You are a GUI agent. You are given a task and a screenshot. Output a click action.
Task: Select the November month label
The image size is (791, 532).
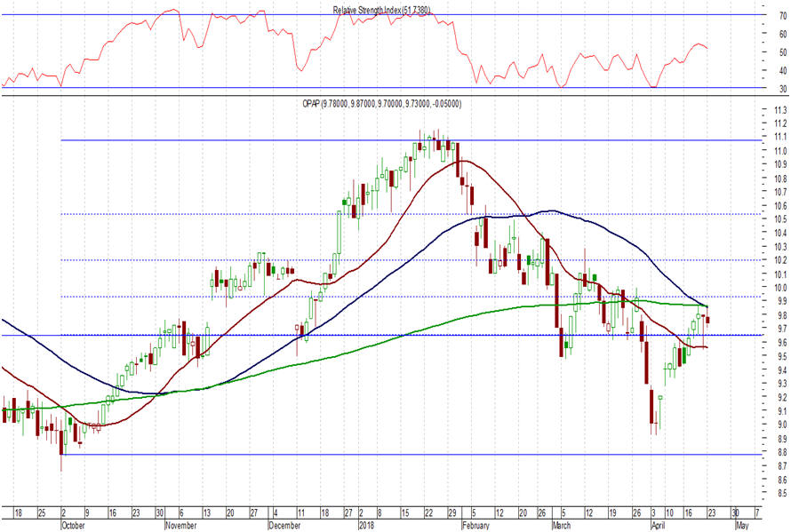180,526
